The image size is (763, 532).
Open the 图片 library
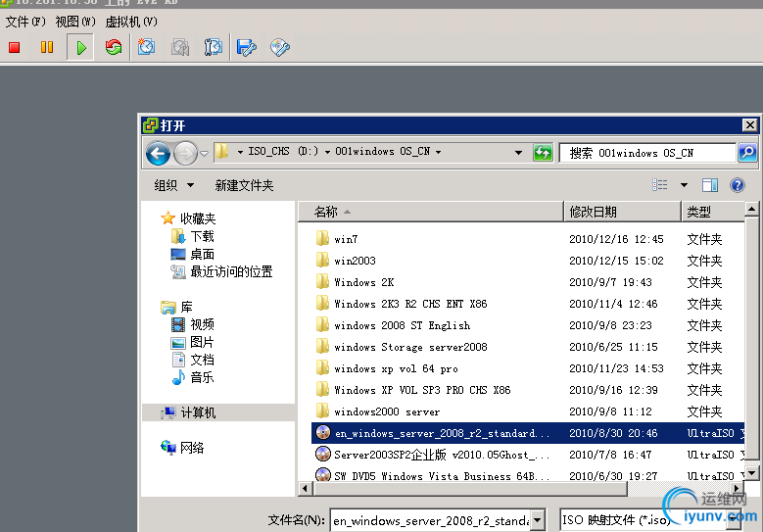click(202, 342)
